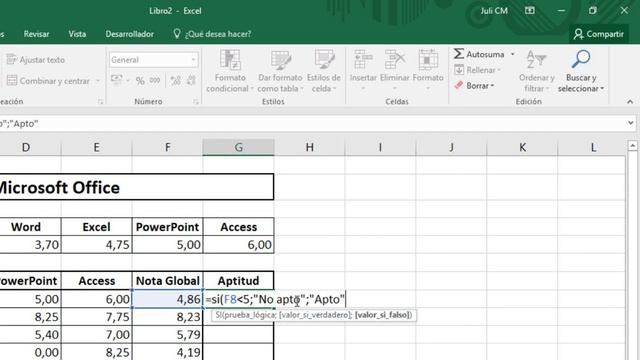Click the Microsoft Office title cell
This screenshot has height=360, width=640.
tap(137, 187)
